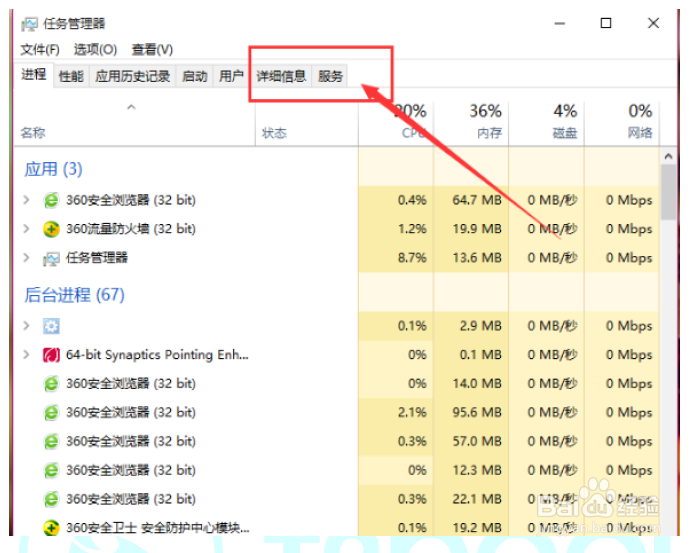This screenshot has width=700, height=553.
Task: Select the 任务管理器 process name
Action: click(x=97, y=258)
